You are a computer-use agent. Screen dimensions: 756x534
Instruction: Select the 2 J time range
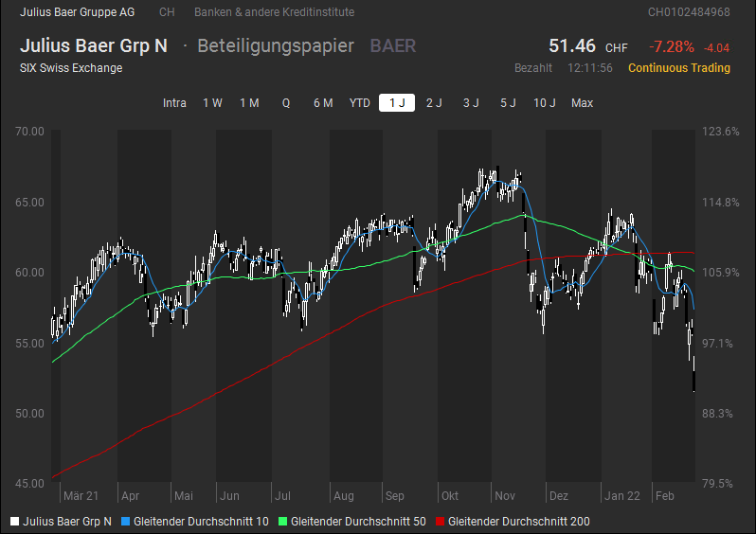click(x=434, y=103)
